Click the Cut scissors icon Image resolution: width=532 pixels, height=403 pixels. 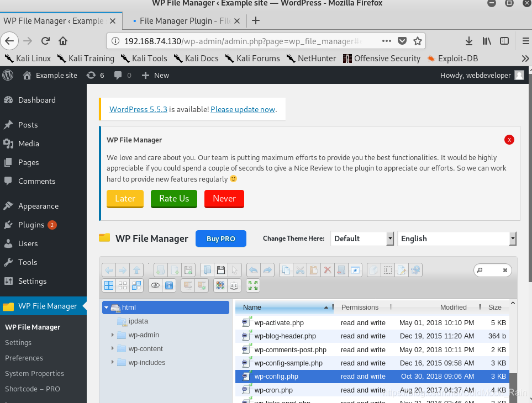tap(301, 270)
